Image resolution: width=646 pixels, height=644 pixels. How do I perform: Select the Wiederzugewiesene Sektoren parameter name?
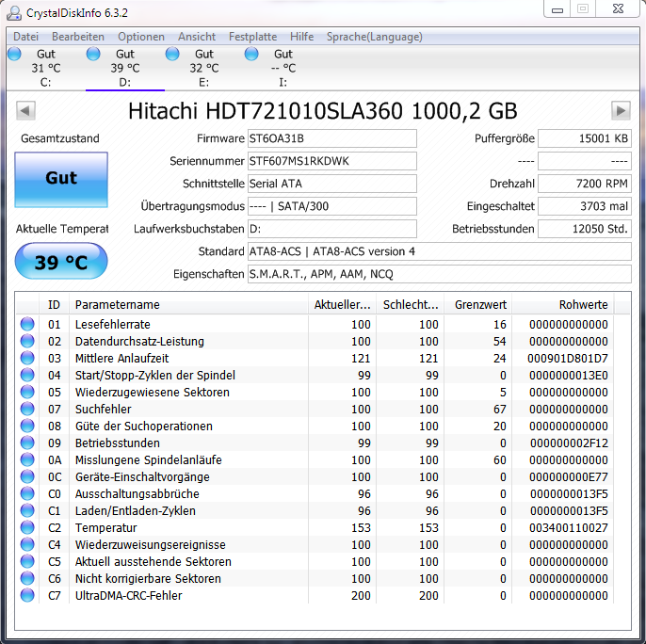(x=152, y=392)
